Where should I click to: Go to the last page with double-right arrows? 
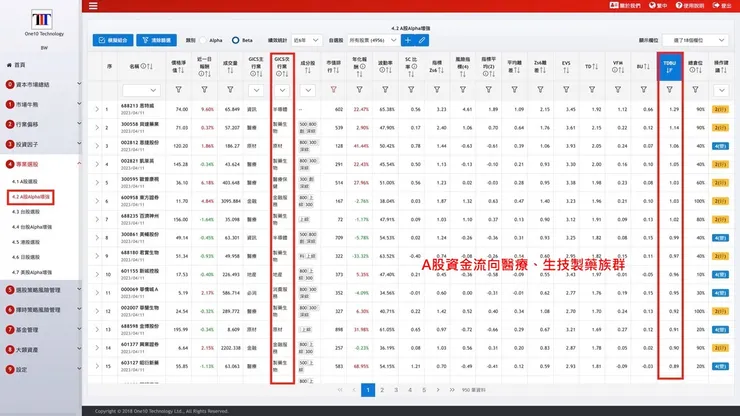[x=452, y=390]
